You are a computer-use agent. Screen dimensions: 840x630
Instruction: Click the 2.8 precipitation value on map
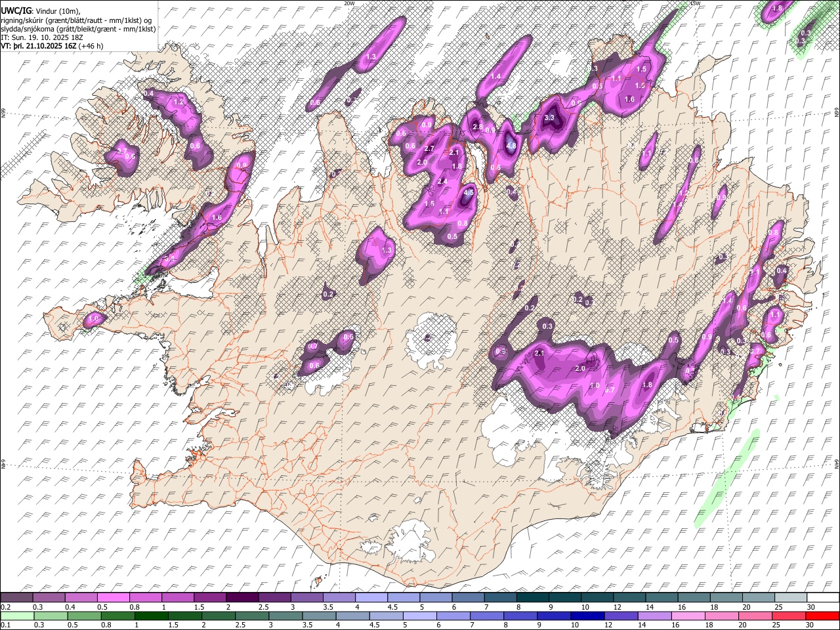pos(478,127)
